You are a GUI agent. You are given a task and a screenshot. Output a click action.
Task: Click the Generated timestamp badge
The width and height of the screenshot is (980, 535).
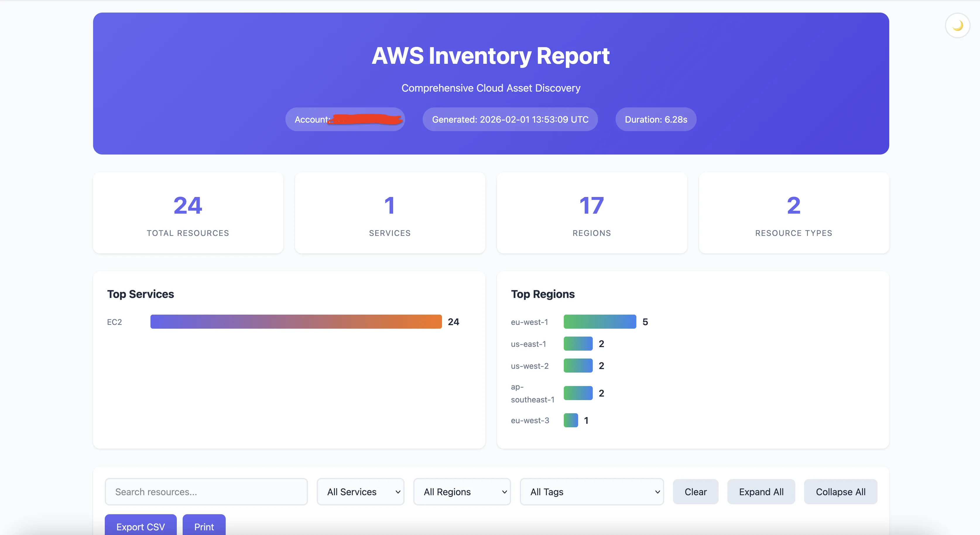pos(510,119)
